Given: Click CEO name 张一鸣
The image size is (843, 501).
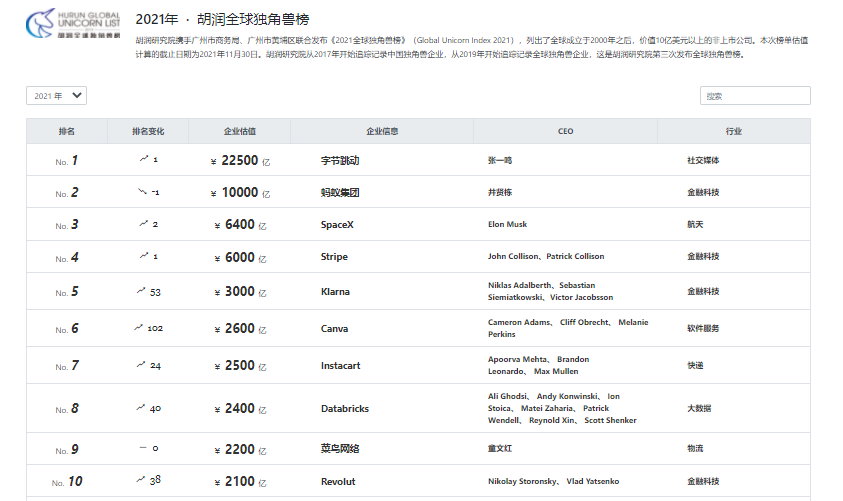Looking at the screenshot, I should point(499,160).
